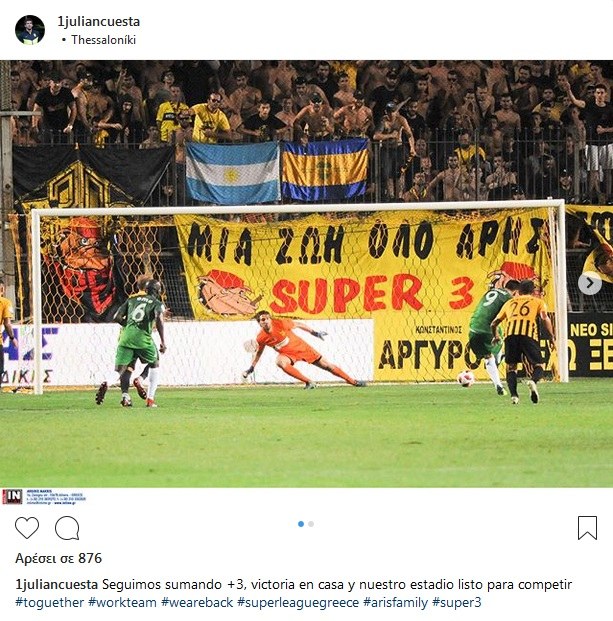Open the #workteam hashtag
The image size is (613, 621).
[x=122, y=603]
